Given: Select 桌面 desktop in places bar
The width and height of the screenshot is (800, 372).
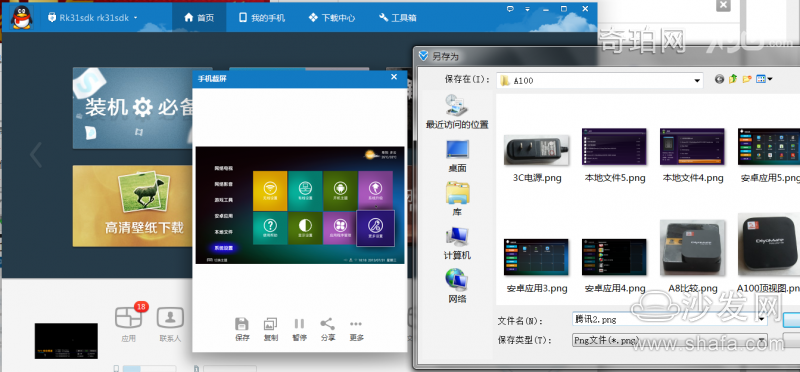Looking at the screenshot, I should (457, 156).
